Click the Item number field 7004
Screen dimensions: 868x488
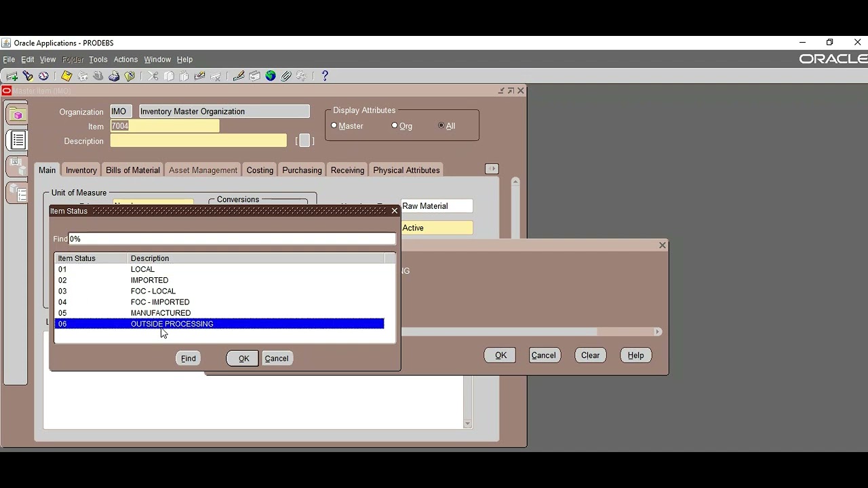165,126
